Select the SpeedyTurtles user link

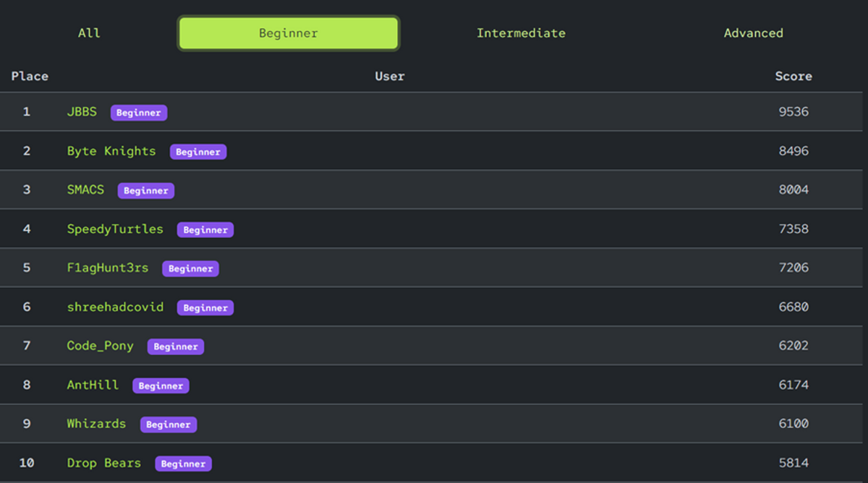point(115,229)
